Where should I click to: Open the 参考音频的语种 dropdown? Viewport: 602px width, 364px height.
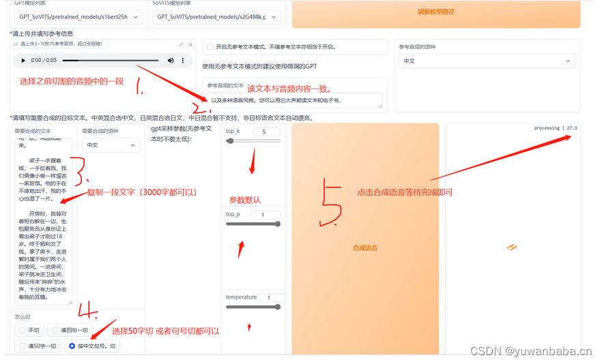point(487,61)
